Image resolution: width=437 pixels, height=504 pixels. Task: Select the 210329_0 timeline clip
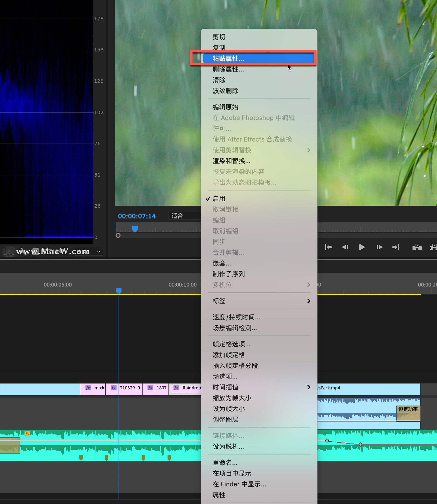point(124,389)
